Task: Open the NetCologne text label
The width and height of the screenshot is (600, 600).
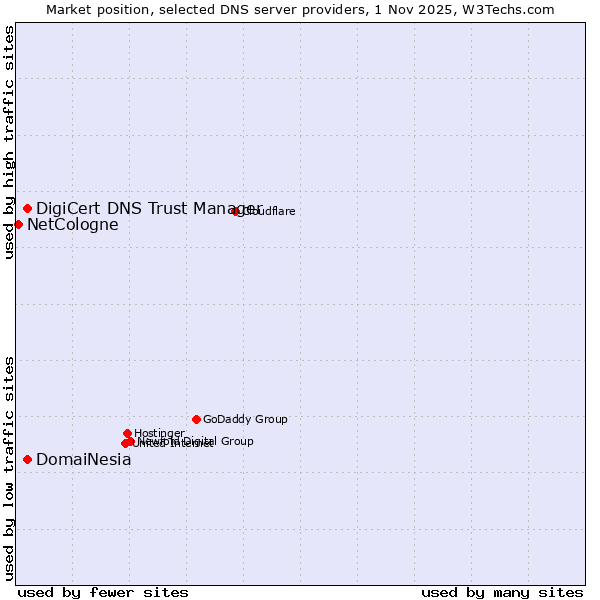Action: tap(72, 224)
